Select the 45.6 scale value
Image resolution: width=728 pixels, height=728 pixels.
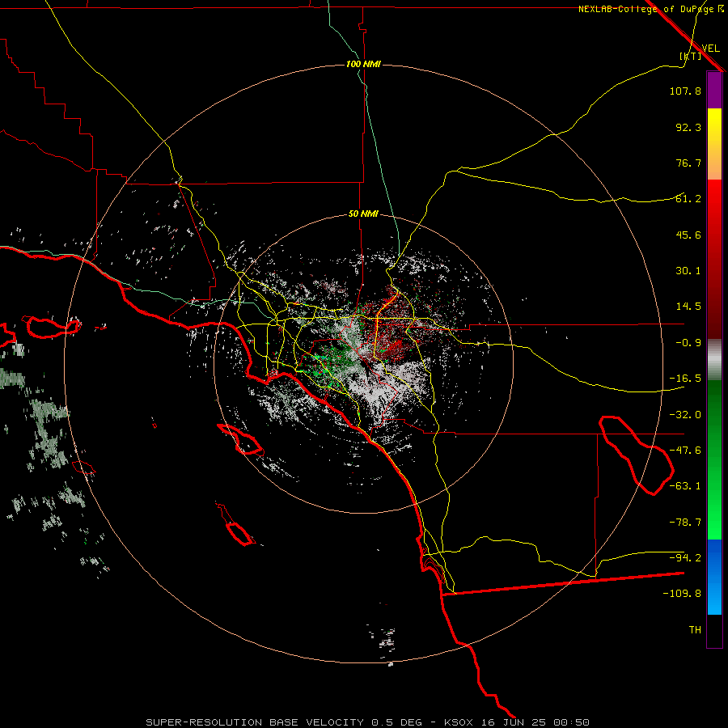coord(688,235)
